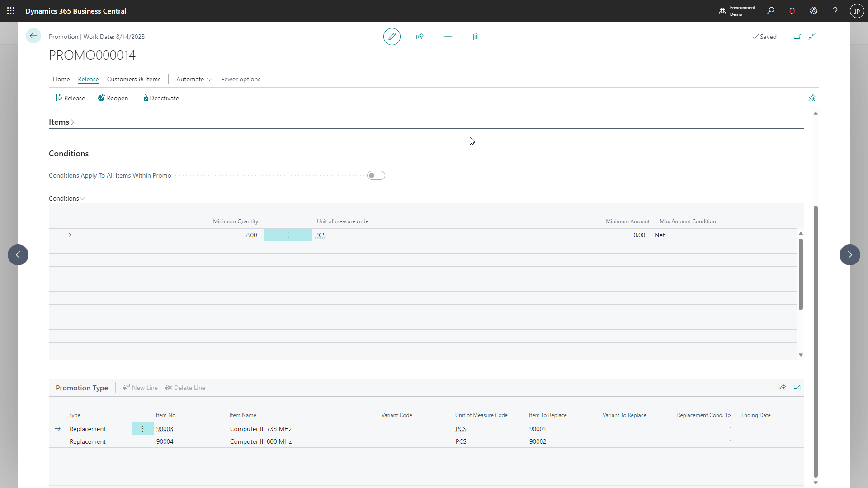
Task: Select Replacement type in 90004 row
Action: 88,441
